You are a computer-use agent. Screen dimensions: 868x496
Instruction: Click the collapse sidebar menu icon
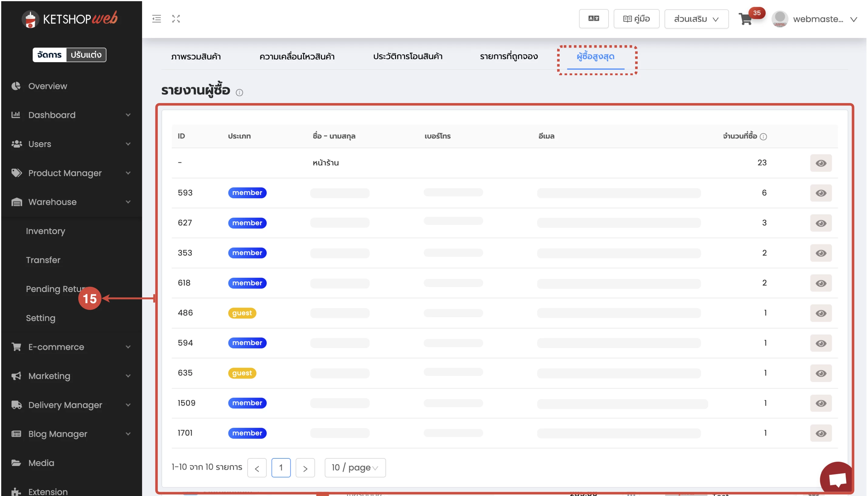click(x=157, y=19)
